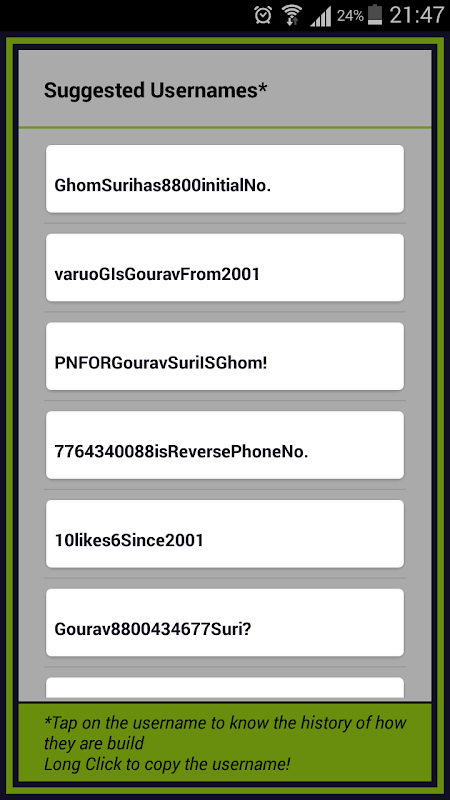Tap the 'Long Click to copy' hint line

[167, 764]
